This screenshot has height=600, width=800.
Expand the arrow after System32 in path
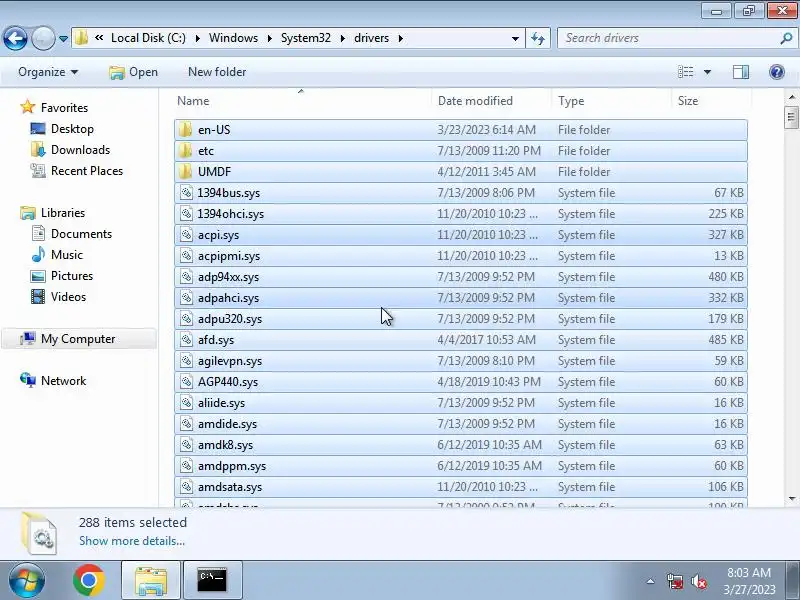click(342, 38)
